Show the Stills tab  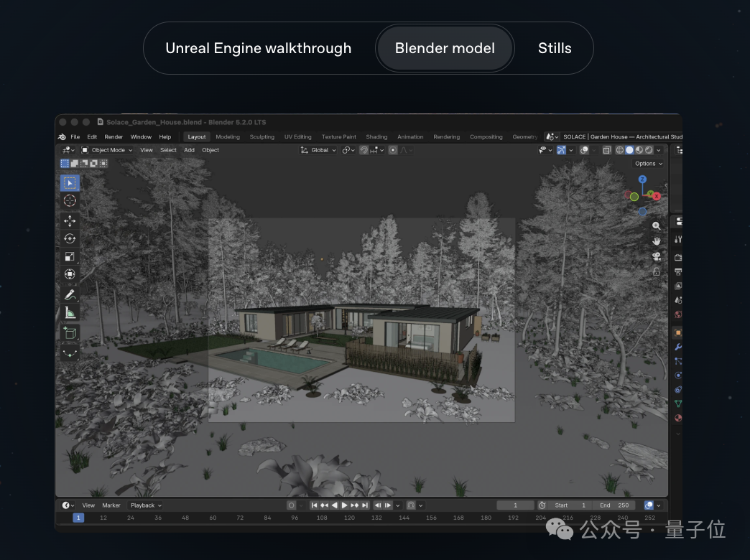point(555,48)
